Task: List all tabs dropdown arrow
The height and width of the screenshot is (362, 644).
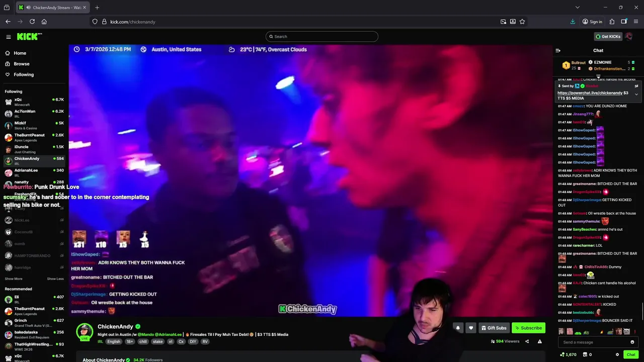Action: coord(577,8)
